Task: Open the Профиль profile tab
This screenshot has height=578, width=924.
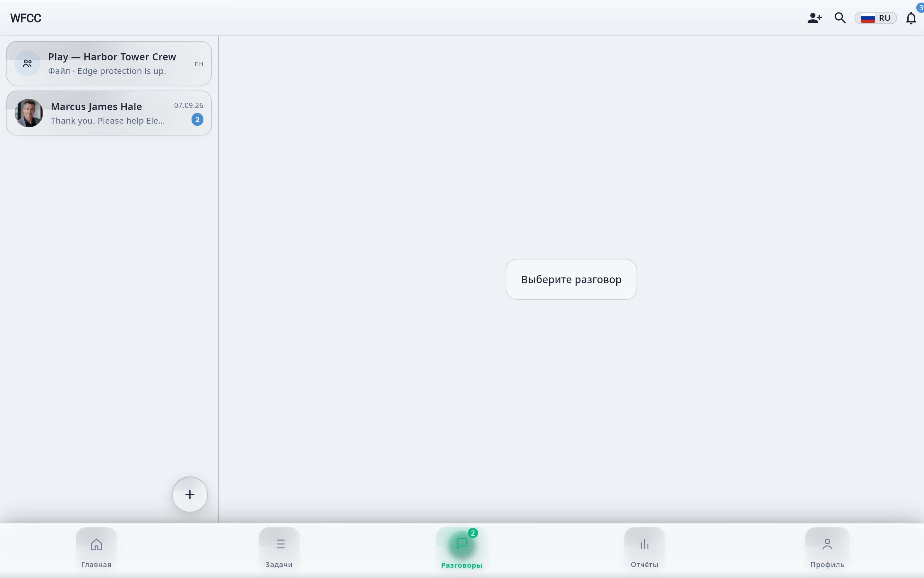Action: click(827, 548)
